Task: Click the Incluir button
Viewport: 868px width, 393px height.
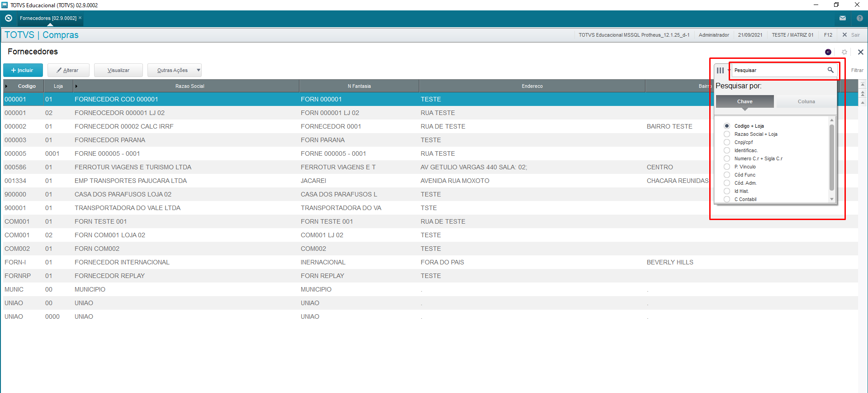Action: [x=23, y=70]
